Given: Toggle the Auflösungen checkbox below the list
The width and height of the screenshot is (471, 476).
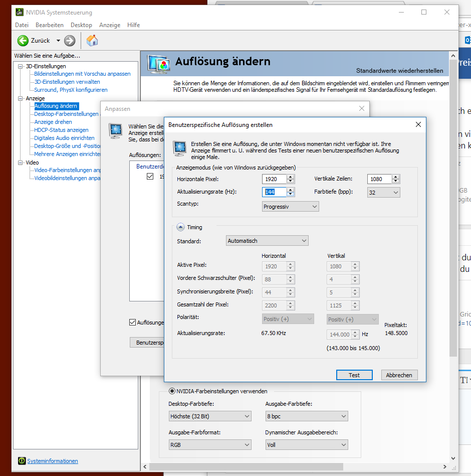Looking at the screenshot, I should (x=133, y=323).
